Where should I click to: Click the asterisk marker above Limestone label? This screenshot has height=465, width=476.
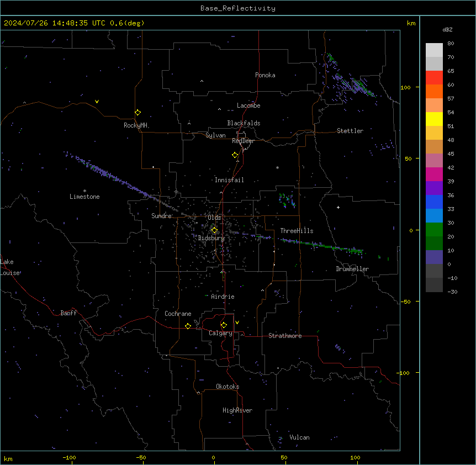pyautogui.click(x=84, y=191)
